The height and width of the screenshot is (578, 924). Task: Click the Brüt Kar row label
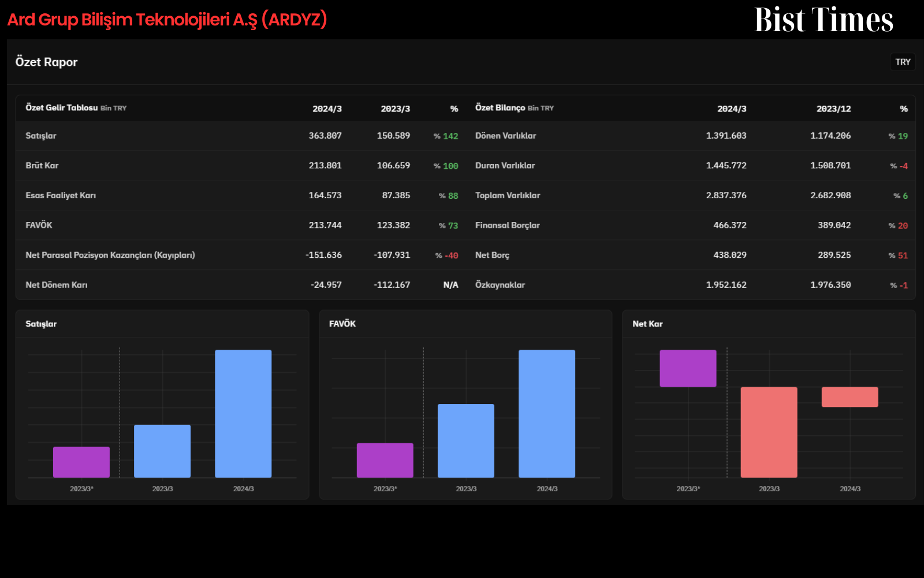pos(42,165)
